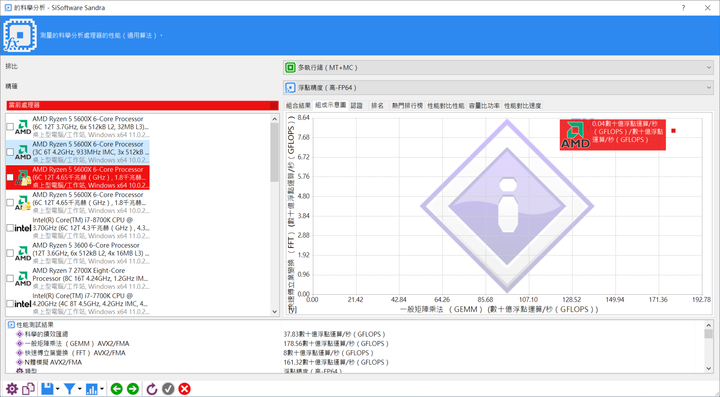
Task: Click the red 當前處理器 color bar
Action: point(142,105)
